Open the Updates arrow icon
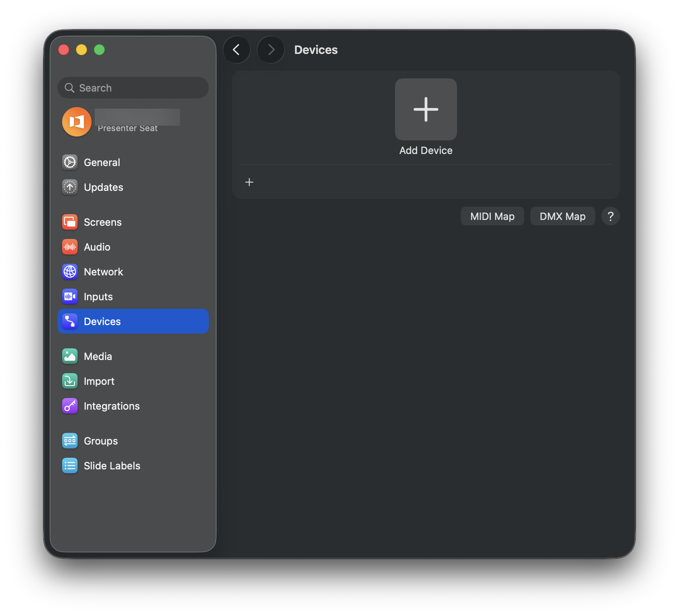This screenshot has height=616, width=679. 70,187
